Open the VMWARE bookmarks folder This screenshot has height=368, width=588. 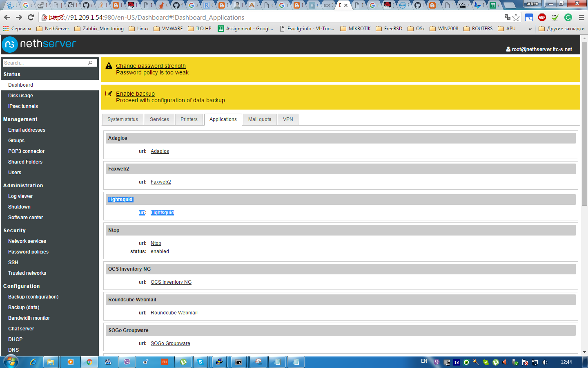(x=168, y=29)
